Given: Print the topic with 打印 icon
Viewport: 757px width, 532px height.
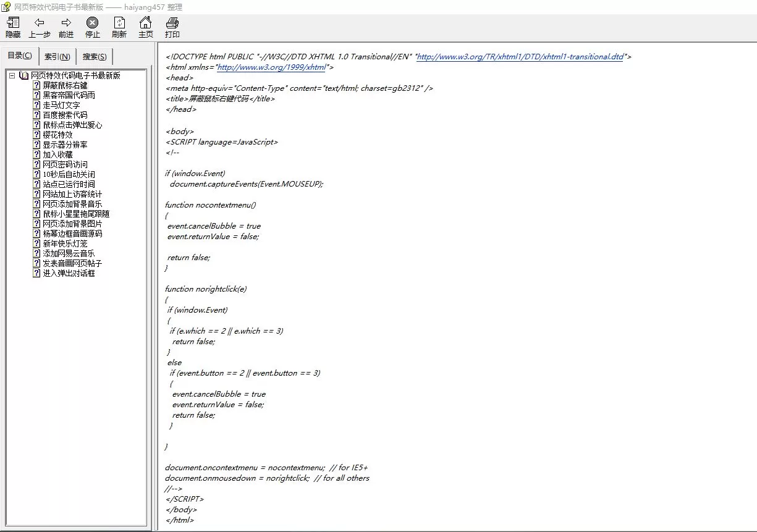Looking at the screenshot, I should click(172, 23).
